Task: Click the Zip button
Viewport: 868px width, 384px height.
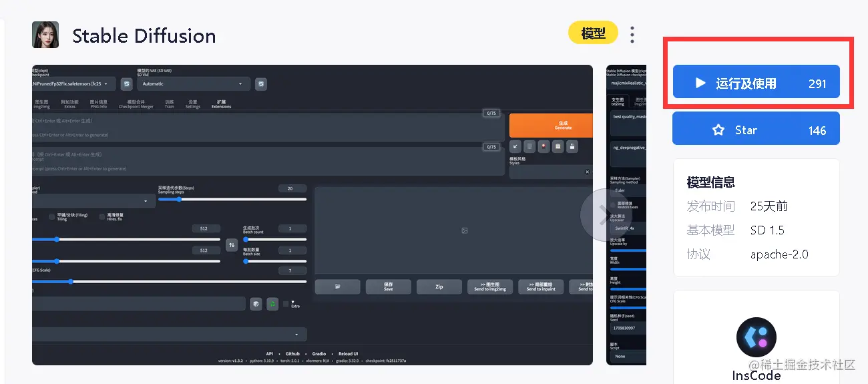Action: pyautogui.click(x=439, y=286)
